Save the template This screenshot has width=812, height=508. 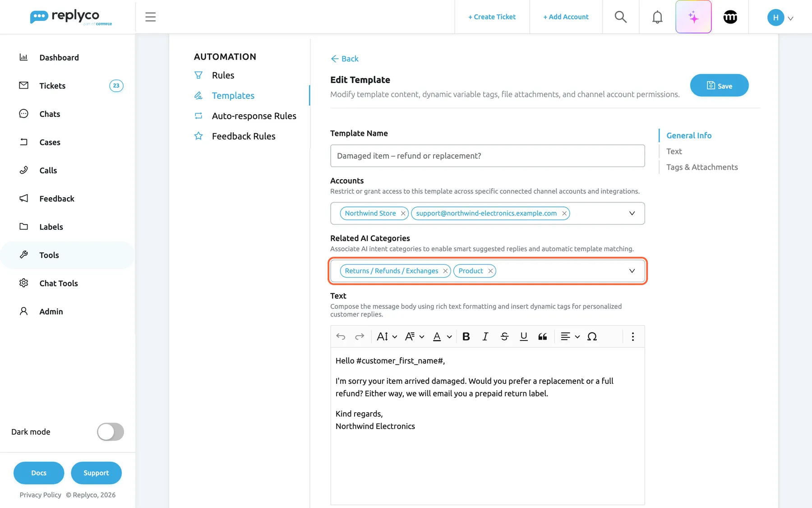719,85
